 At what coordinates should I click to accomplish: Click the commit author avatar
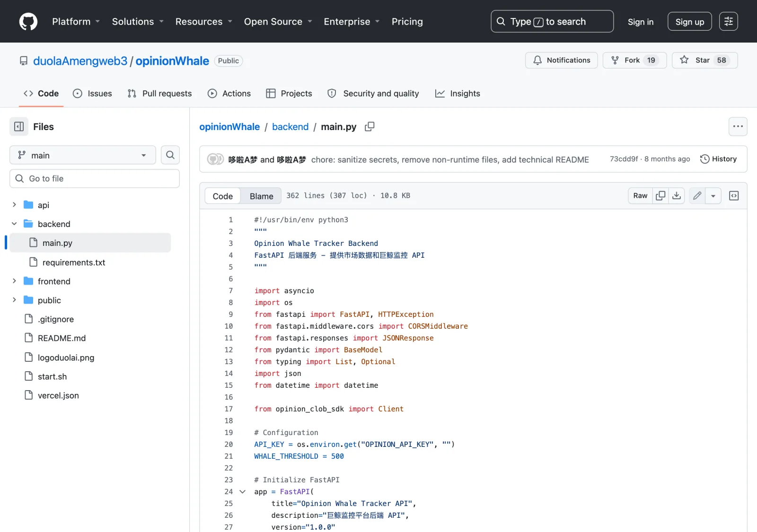pos(215,159)
